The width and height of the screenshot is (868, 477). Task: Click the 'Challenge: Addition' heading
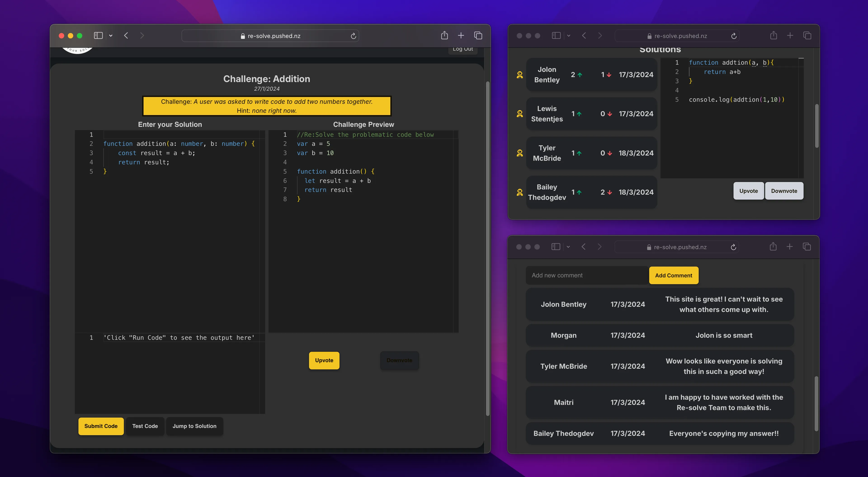[x=267, y=79]
